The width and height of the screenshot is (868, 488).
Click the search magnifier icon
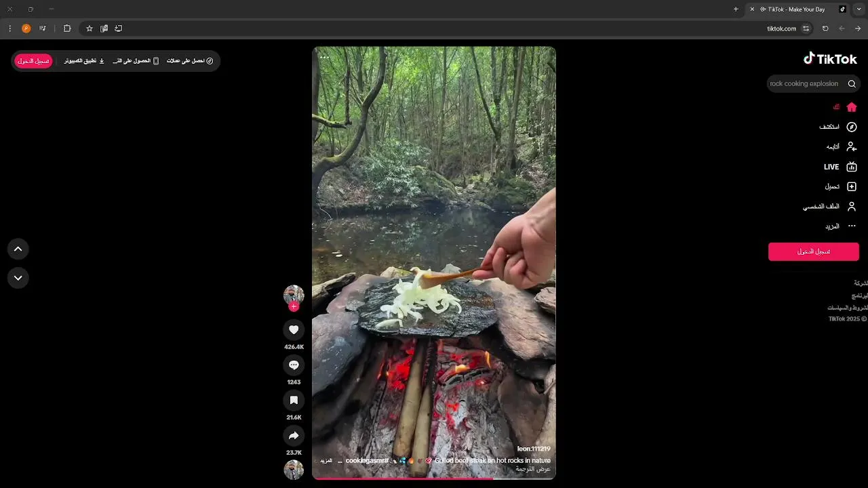[x=852, y=84]
